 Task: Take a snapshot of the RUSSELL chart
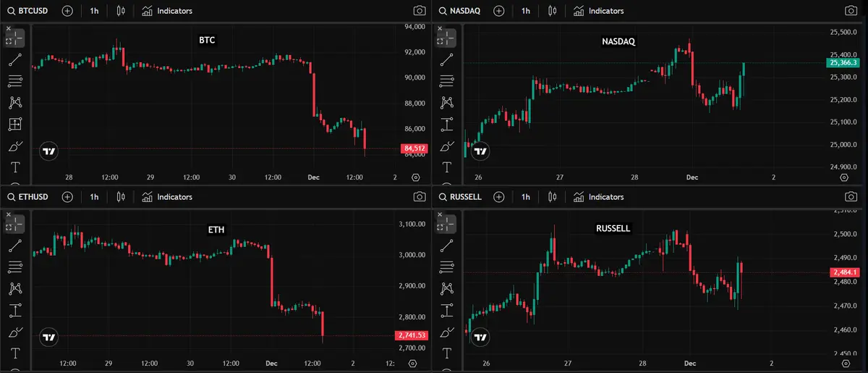(x=851, y=196)
